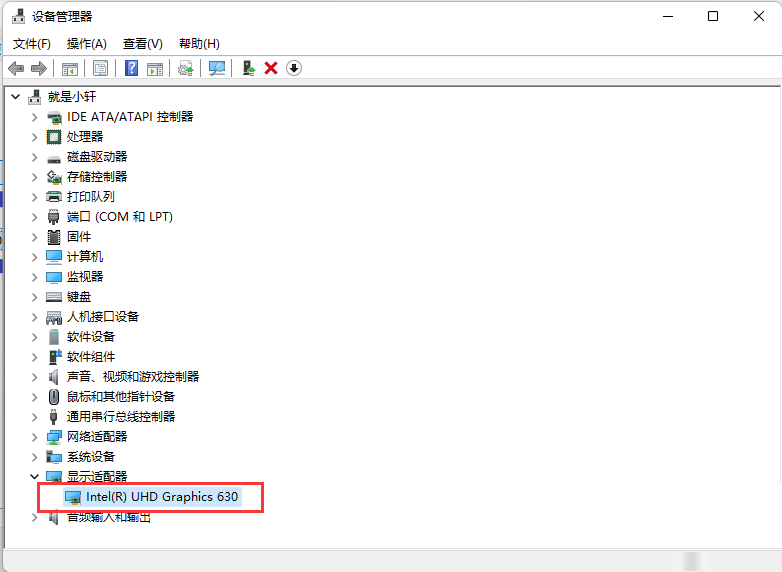Click the red X Uninstall device icon
Image resolution: width=782 pixels, height=572 pixels.
(x=271, y=68)
